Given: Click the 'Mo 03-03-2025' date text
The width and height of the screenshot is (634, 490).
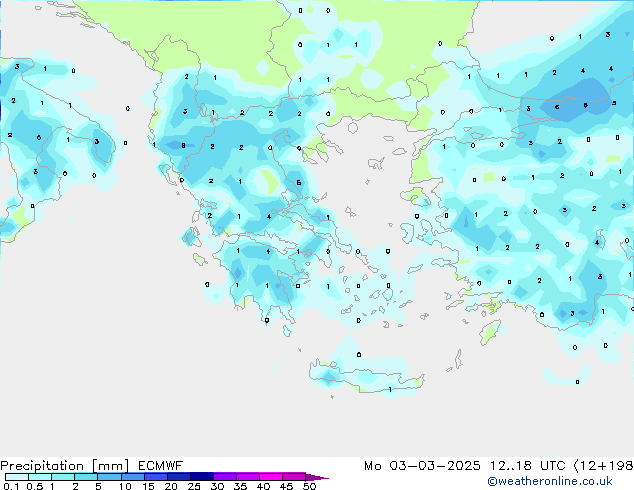Looking at the screenshot, I should [422, 466].
